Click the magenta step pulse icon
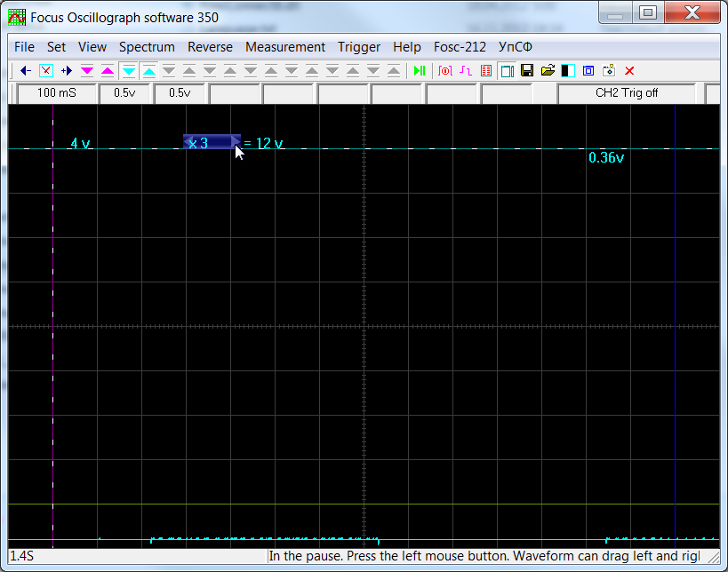 pos(465,71)
